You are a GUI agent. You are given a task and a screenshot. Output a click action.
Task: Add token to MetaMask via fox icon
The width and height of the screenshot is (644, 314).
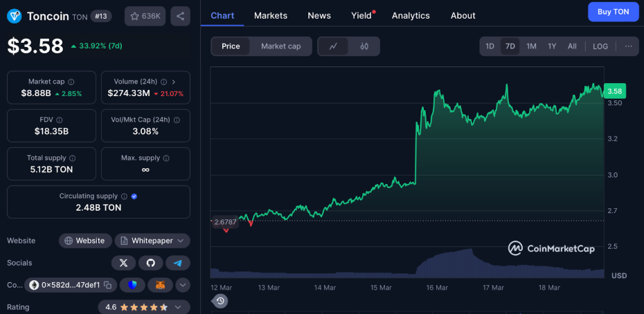pos(160,285)
